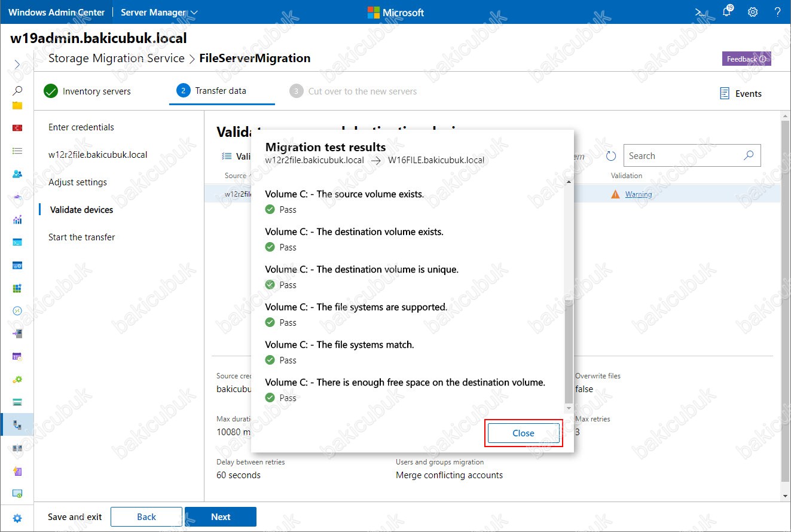Click the Next button
This screenshot has height=532, width=791.
coord(221,517)
